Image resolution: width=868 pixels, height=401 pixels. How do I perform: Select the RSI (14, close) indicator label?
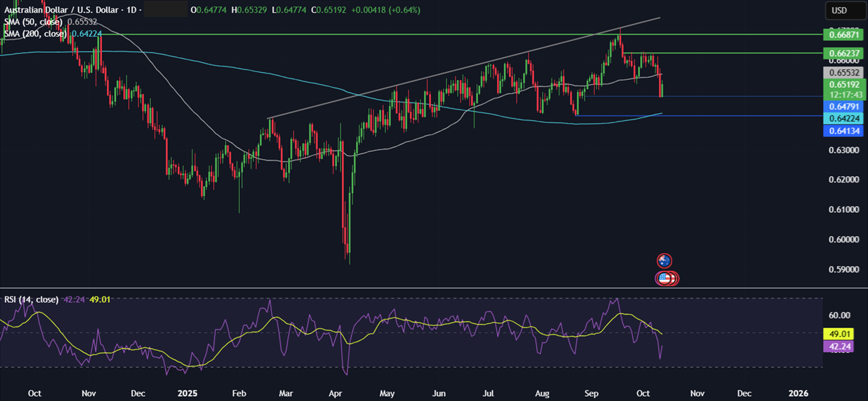click(31, 299)
